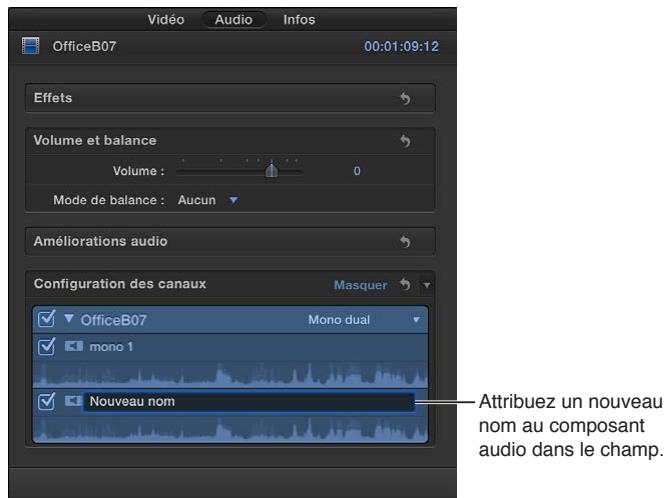Click the Améliorations audio section header

pos(230,241)
